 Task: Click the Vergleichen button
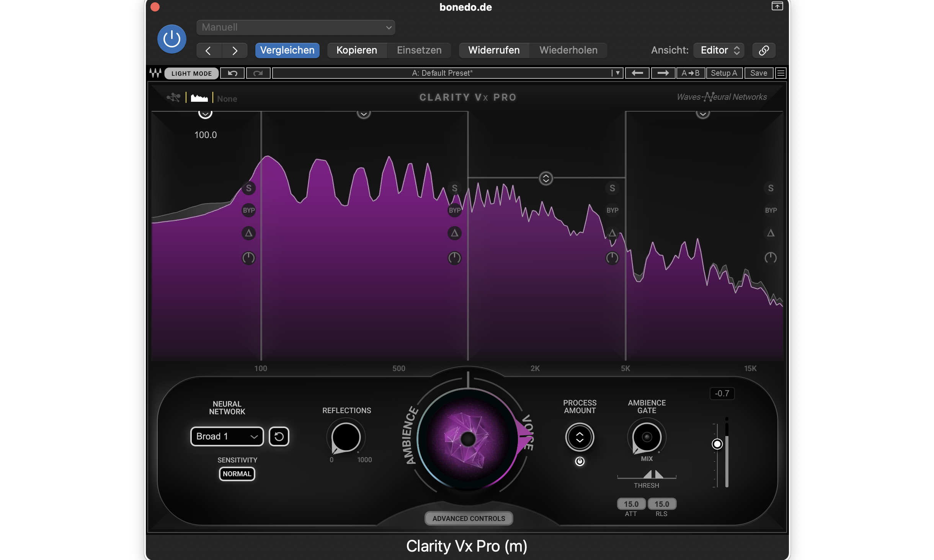(x=287, y=50)
